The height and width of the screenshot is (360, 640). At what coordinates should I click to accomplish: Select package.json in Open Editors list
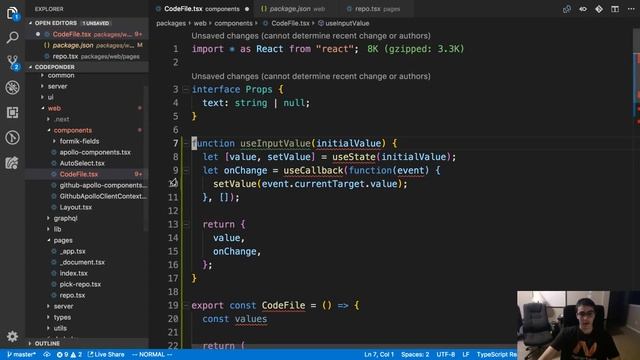(x=87, y=45)
